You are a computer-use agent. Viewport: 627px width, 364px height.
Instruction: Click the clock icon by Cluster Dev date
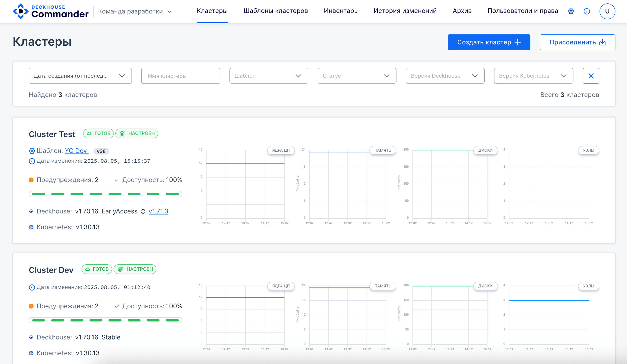coord(32,287)
